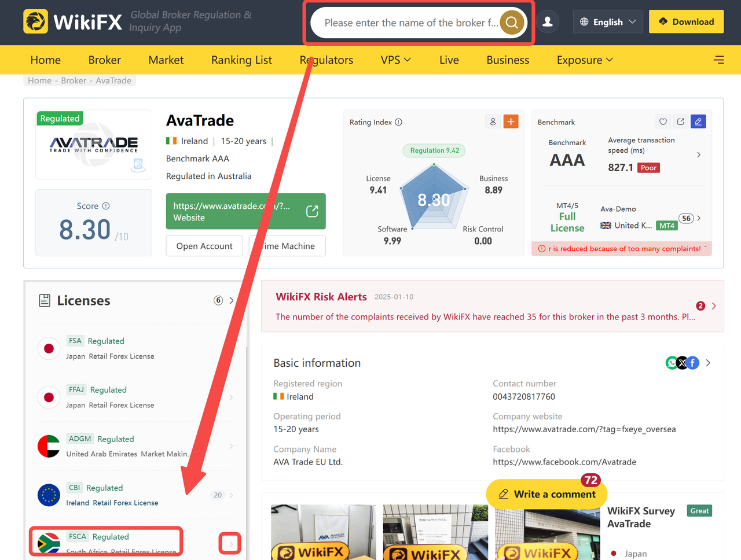
Task: Expand the VPS menu
Action: click(x=396, y=60)
